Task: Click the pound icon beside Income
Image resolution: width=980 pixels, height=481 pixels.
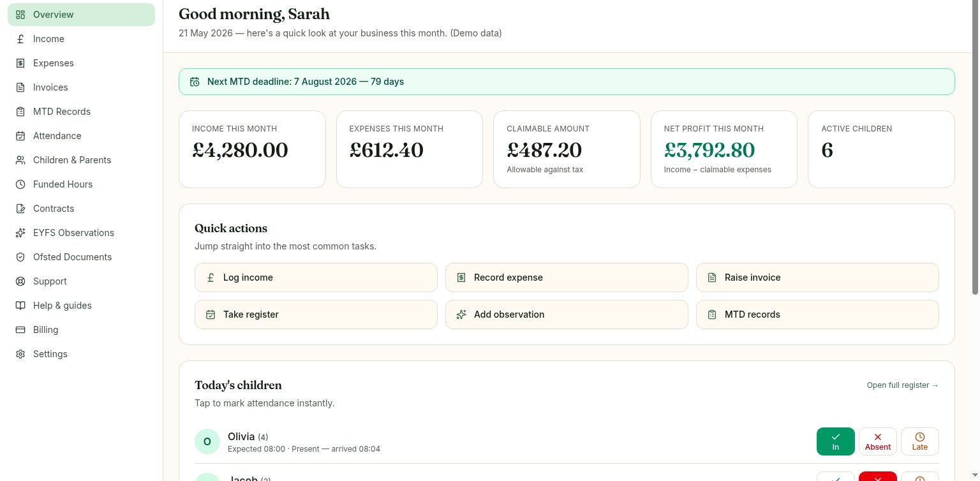Action: [20, 39]
